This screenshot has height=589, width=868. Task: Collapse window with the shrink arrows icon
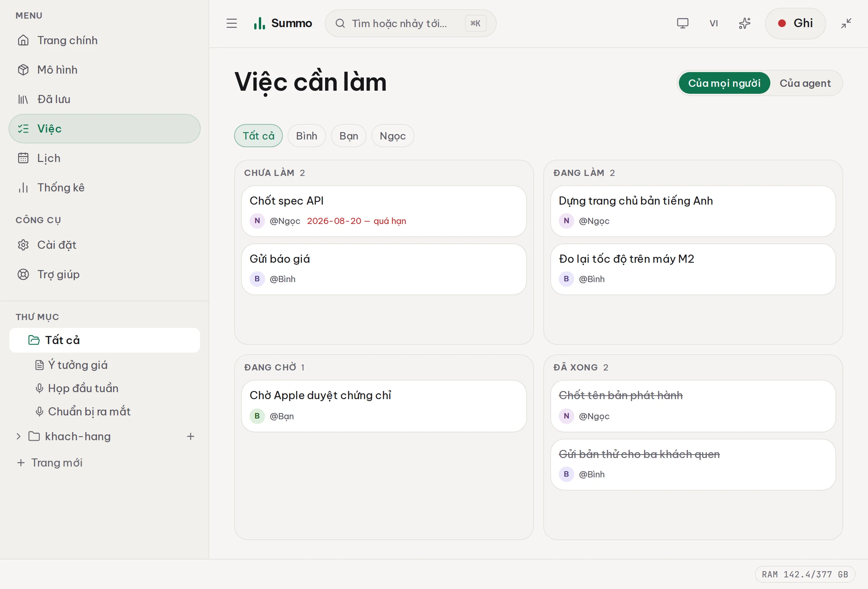coord(846,23)
